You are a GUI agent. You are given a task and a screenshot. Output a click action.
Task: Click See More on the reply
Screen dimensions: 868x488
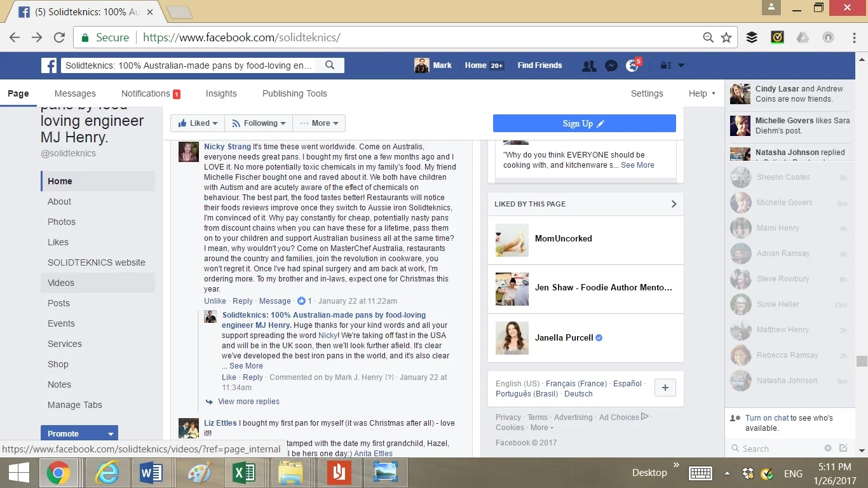tap(246, 366)
